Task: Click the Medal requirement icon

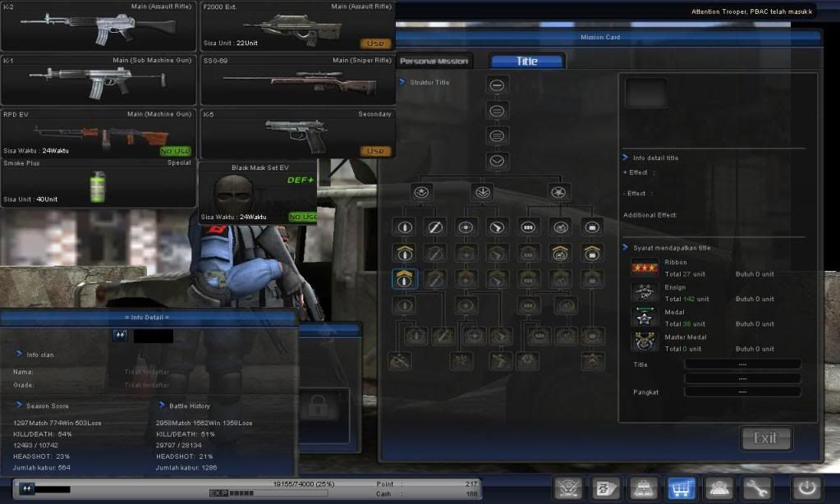Action: point(644,318)
